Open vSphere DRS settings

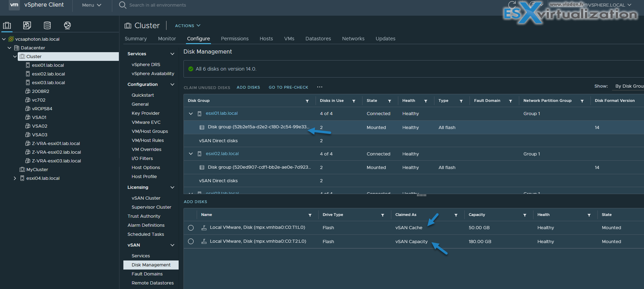coord(146,65)
